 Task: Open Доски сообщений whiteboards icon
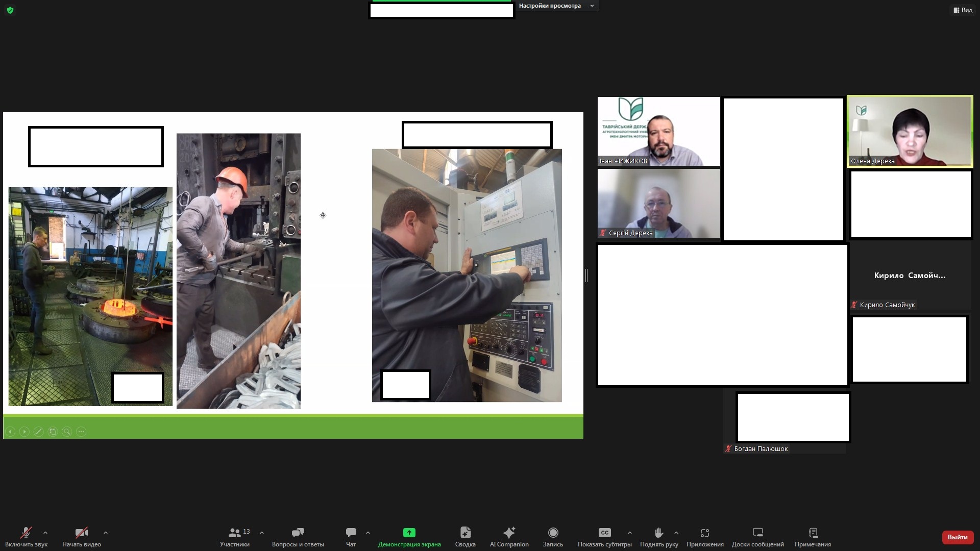[x=757, y=533]
